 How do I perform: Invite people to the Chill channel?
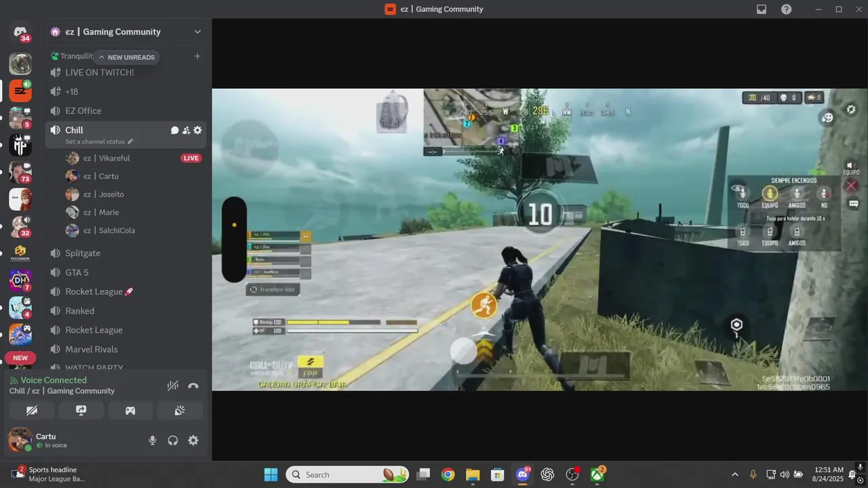186,130
